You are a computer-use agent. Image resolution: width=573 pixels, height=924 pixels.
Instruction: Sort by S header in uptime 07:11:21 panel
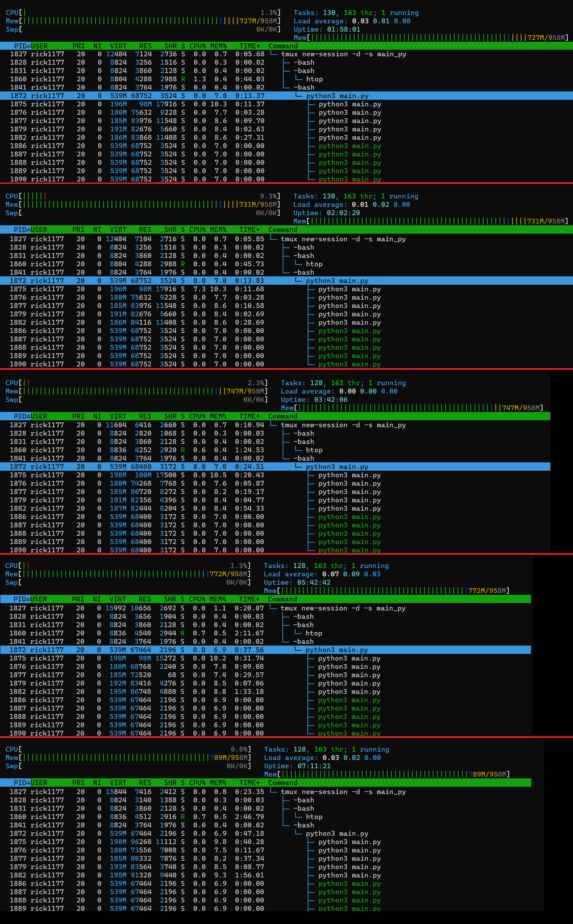pos(183,783)
